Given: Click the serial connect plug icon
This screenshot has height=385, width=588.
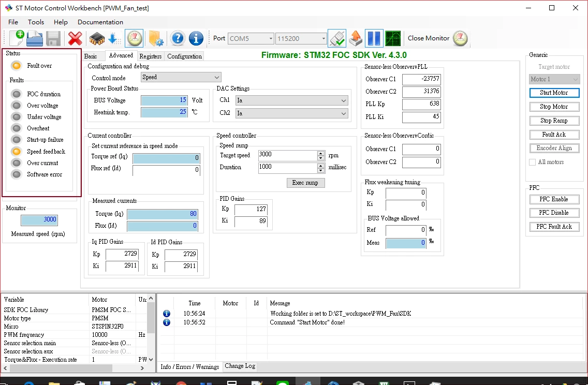Looking at the screenshot, I should tap(337, 38).
